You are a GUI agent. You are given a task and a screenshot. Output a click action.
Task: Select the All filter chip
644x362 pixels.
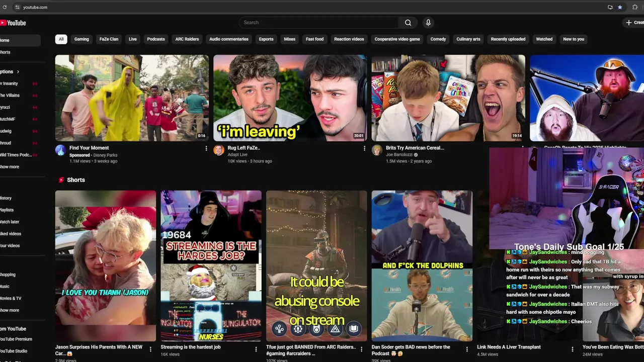(61, 39)
